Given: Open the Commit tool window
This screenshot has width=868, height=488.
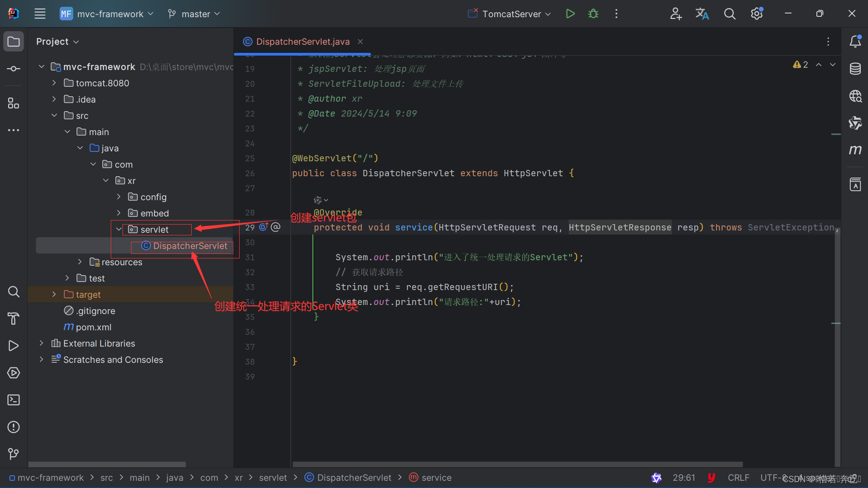Looking at the screenshot, I should 14,69.
